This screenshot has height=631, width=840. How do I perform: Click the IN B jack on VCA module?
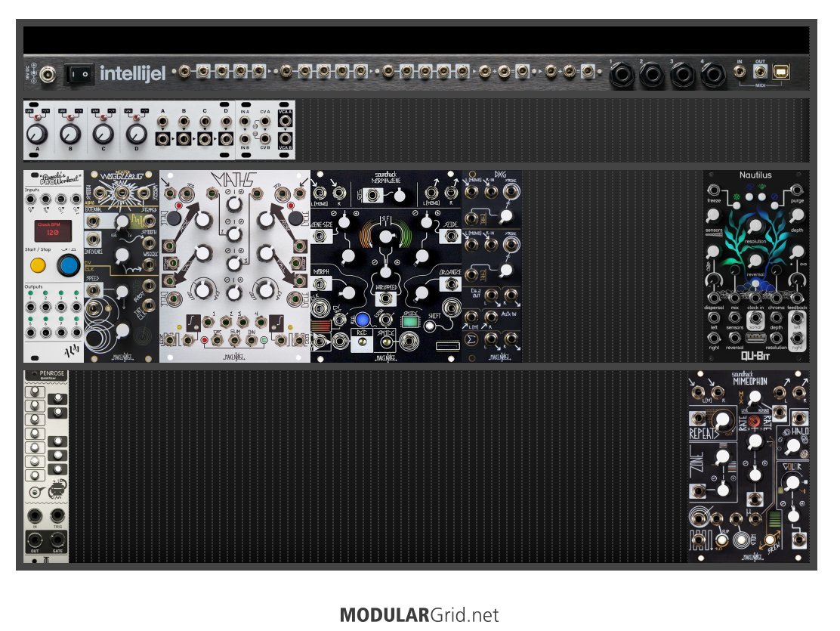pos(245,139)
